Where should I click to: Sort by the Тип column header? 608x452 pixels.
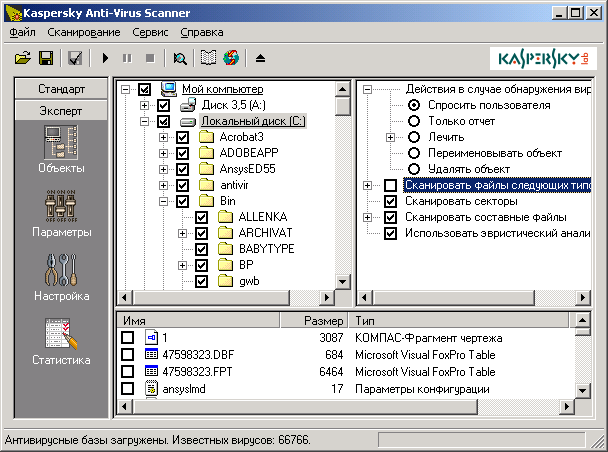pyautogui.click(x=459, y=321)
